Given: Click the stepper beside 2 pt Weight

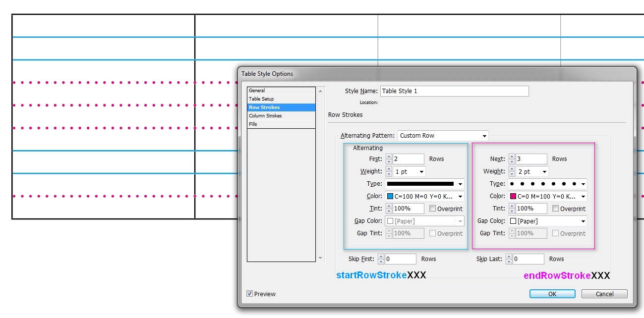Looking at the screenshot, I should (512, 171).
